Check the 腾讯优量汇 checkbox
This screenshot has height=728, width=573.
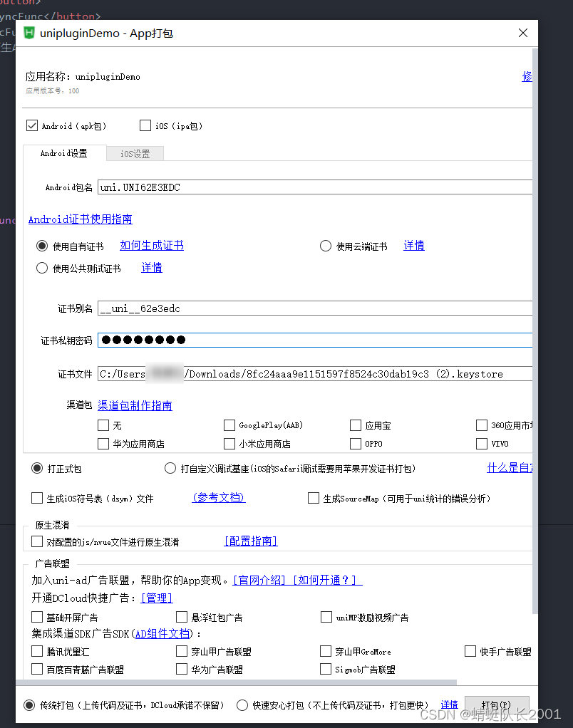[37, 651]
